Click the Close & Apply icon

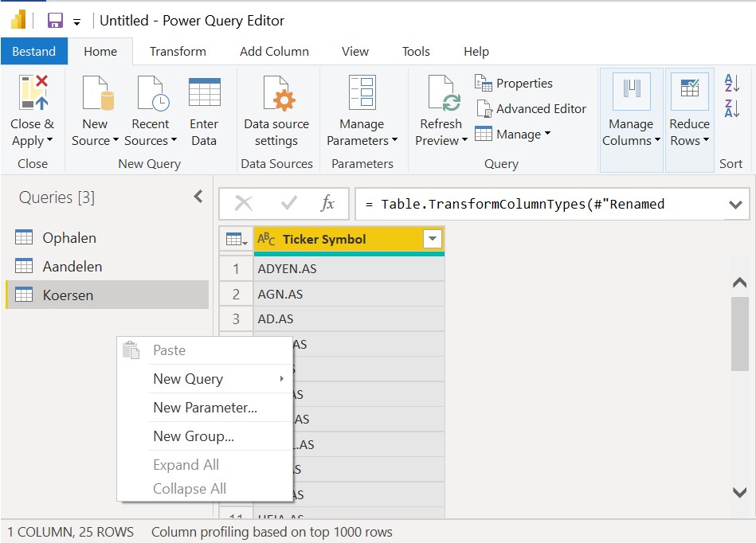click(33, 93)
